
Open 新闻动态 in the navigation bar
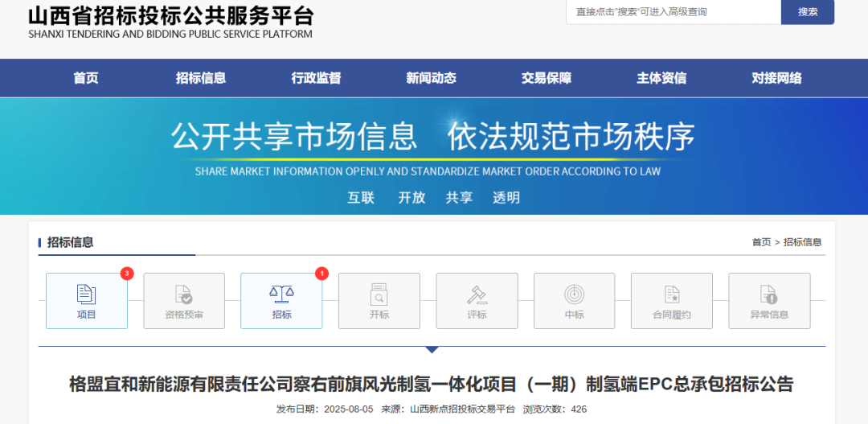pyautogui.click(x=432, y=78)
